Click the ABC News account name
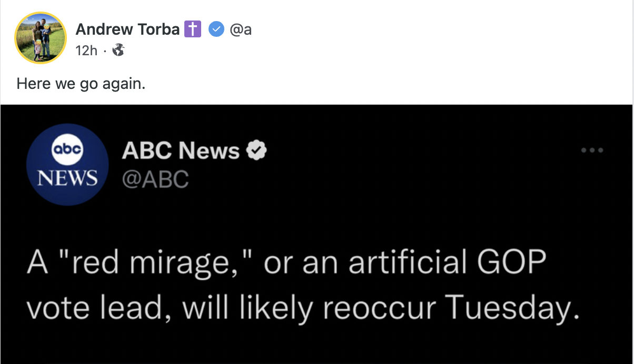The width and height of the screenshot is (634, 364). pyautogui.click(x=180, y=151)
